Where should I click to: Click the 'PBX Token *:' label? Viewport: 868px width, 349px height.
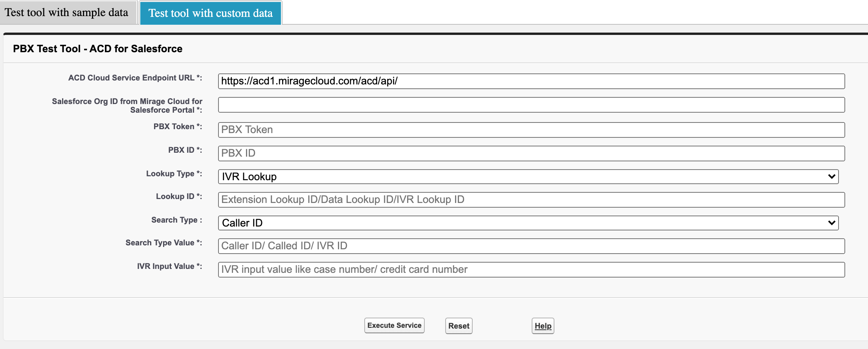(x=178, y=126)
